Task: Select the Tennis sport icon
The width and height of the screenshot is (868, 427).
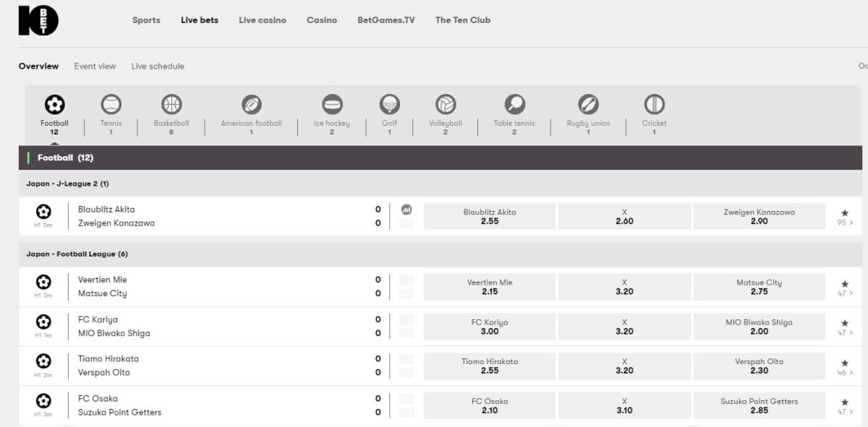Action: [111, 105]
